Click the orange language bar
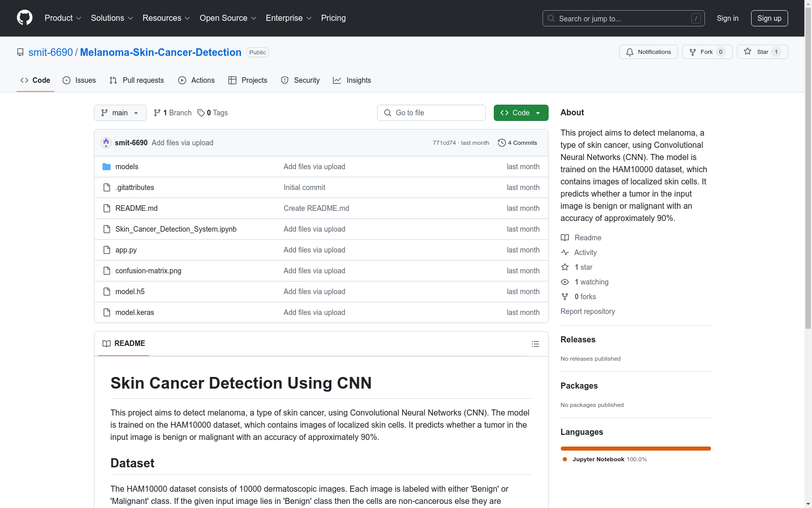Image resolution: width=812 pixels, height=508 pixels. click(635, 449)
